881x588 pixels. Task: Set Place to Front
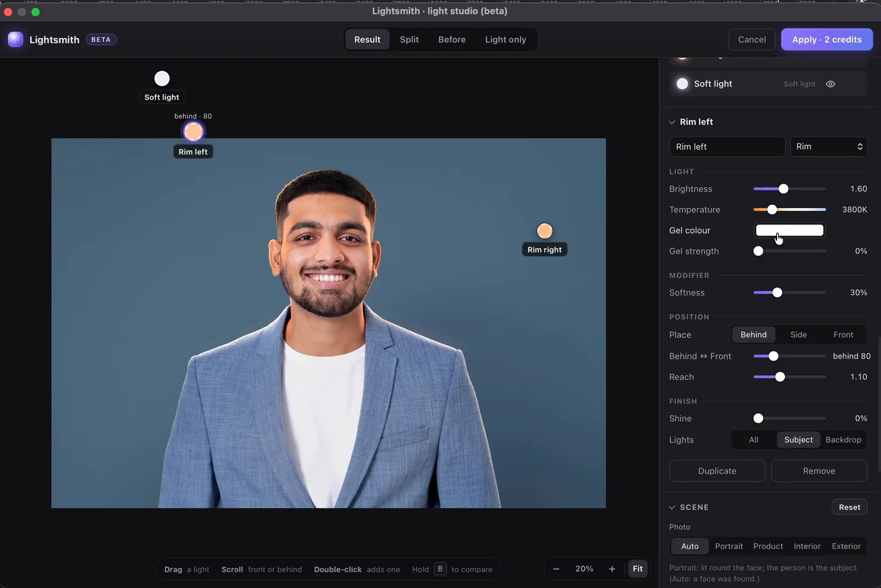[843, 335]
